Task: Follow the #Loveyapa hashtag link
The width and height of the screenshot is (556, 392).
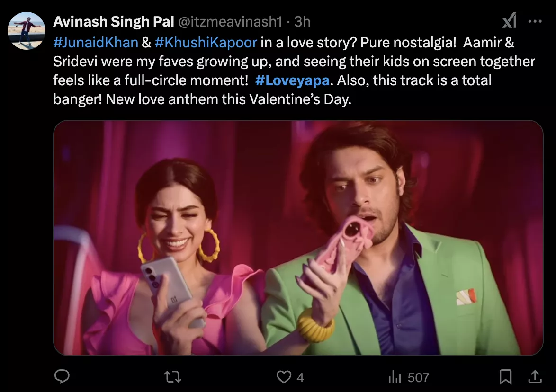Action: 292,80
